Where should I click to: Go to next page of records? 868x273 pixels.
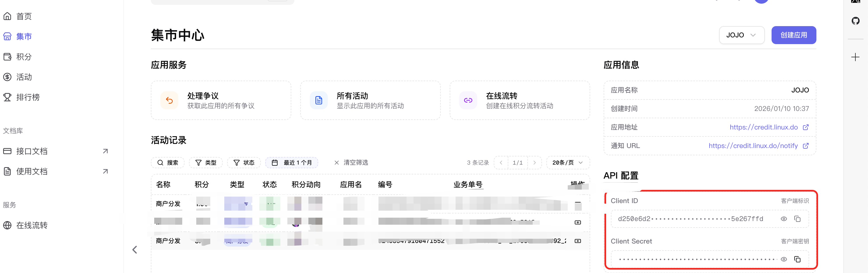tap(534, 163)
